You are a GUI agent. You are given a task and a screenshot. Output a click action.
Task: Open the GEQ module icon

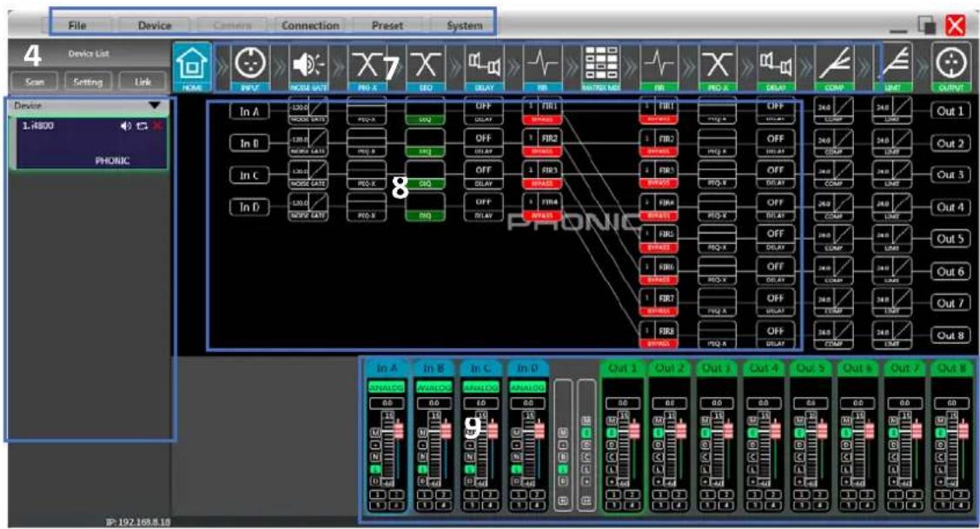pyautogui.click(x=425, y=68)
